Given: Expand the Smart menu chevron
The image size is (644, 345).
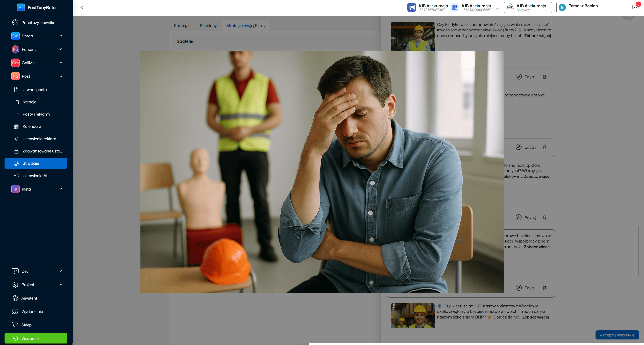Looking at the screenshot, I should pos(61,36).
